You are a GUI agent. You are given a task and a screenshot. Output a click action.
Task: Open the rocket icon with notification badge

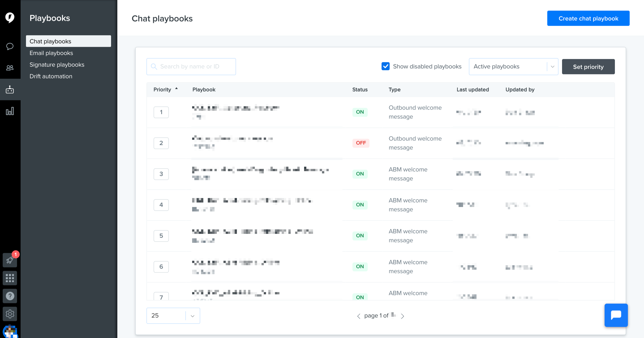(10, 260)
